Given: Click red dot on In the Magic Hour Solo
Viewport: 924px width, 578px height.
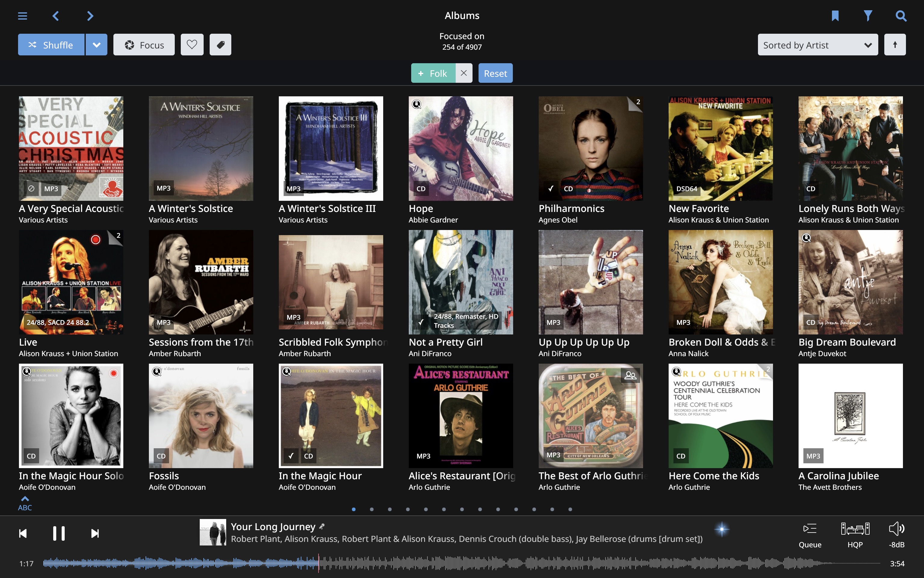Looking at the screenshot, I should click(x=113, y=374).
